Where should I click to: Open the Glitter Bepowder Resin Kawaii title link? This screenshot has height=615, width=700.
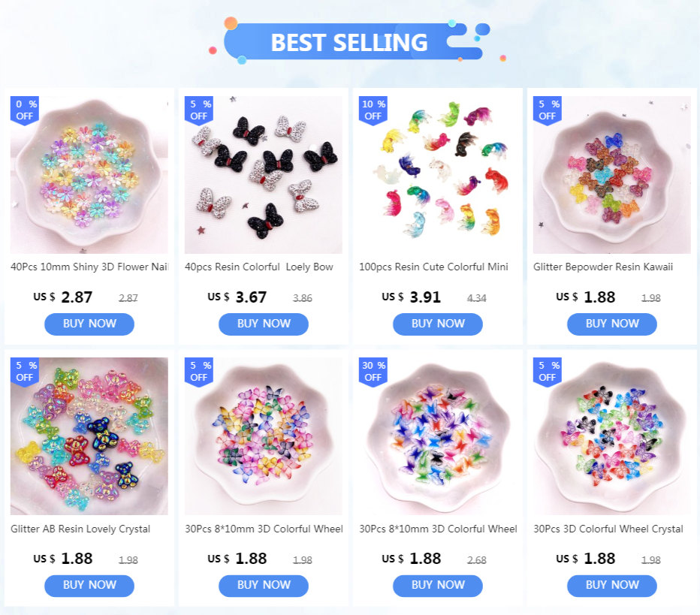coord(602,267)
